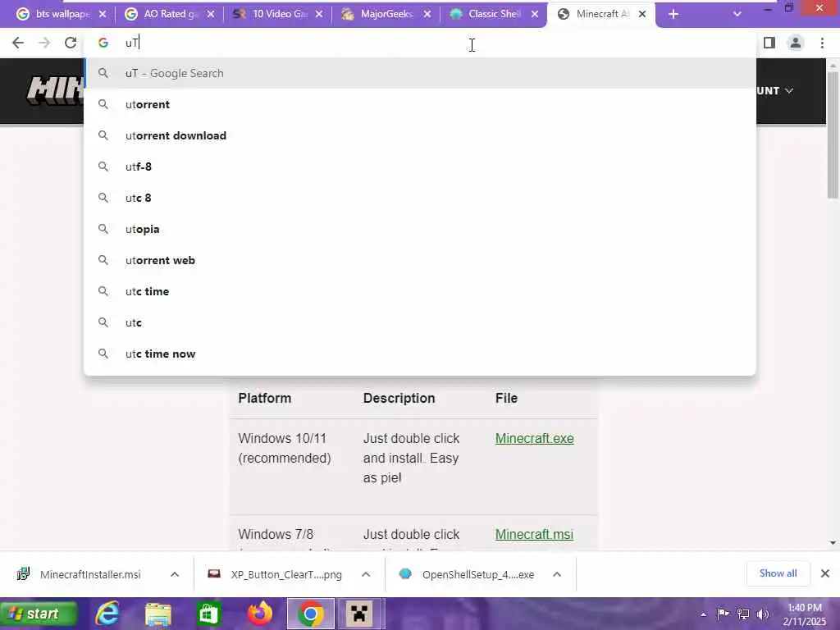The height and width of the screenshot is (630, 840).
Task: Close the MajorGeeks tab
Action: (x=427, y=15)
